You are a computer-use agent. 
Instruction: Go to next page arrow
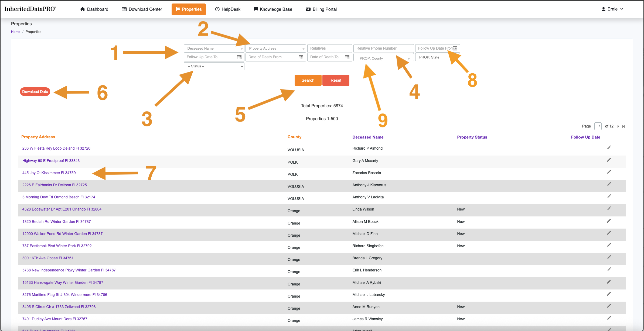[618, 126]
